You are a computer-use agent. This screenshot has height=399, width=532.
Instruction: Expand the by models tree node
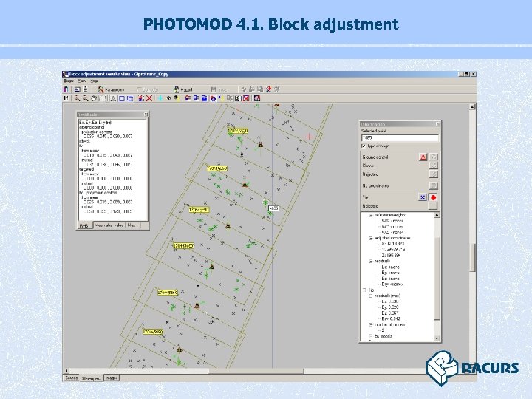[371, 336]
